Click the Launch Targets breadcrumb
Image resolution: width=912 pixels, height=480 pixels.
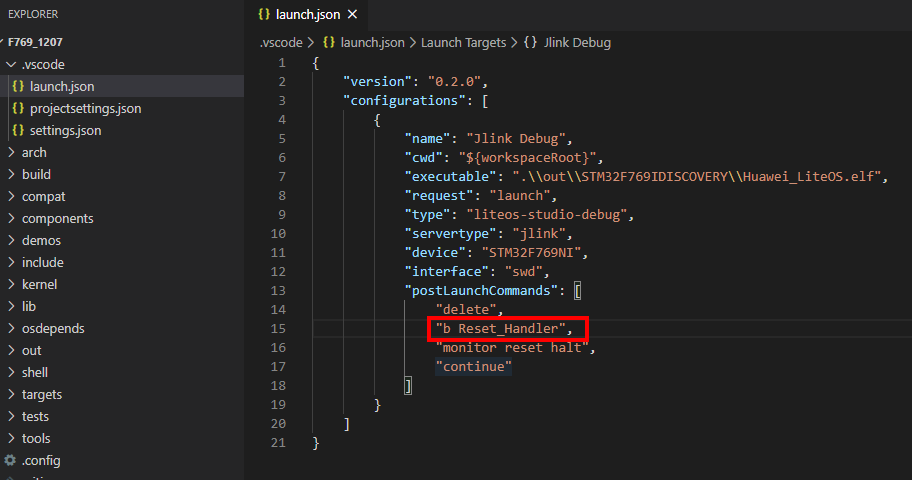pos(464,42)
